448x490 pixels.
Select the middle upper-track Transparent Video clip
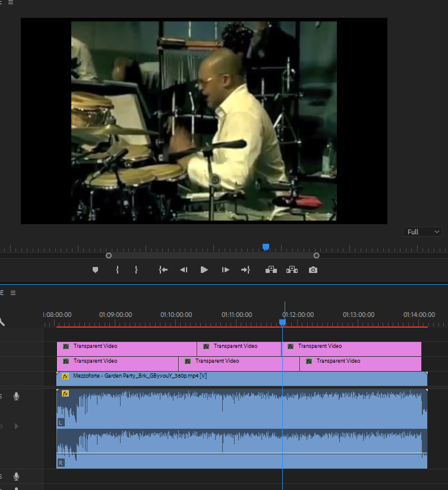[x=239, y=349]
